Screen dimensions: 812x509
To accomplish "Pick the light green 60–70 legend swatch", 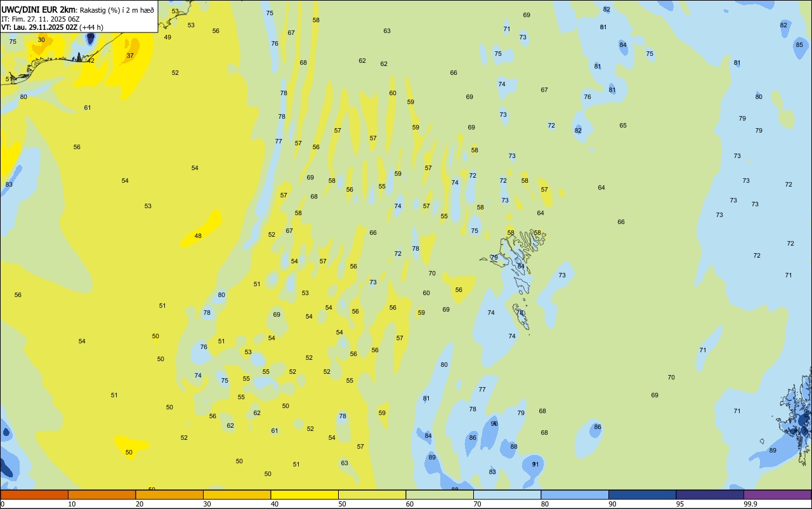I will (440, 494).
